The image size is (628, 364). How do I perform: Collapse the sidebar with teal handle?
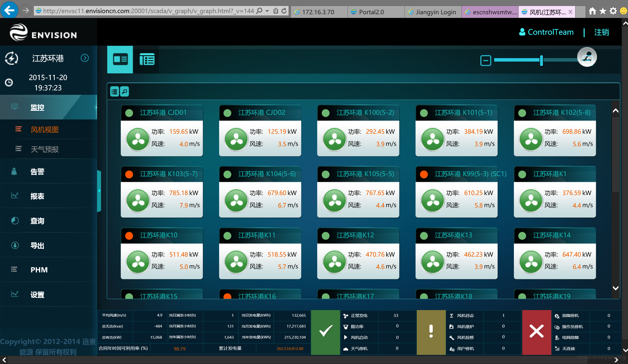(x=99, y=191)
